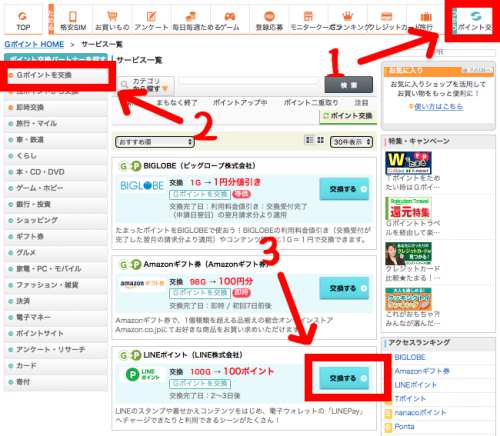Image resolution: width=500 pixels, height=436 pixels.
Task: Select ショッピング category
Action: click(x=56, y=220)
